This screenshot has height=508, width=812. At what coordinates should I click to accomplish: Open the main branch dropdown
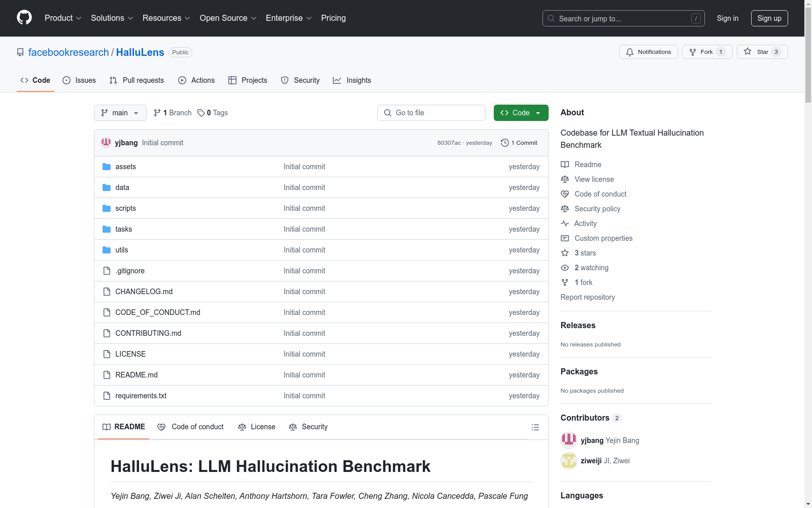pos(120,113)
